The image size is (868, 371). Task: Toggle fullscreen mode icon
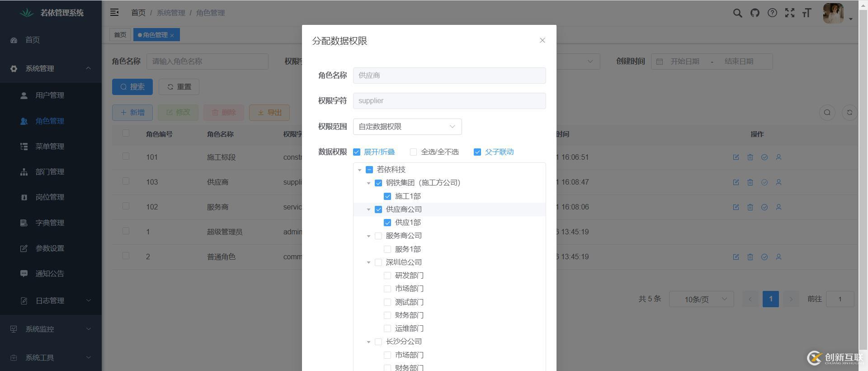click(x=789, y=13)
